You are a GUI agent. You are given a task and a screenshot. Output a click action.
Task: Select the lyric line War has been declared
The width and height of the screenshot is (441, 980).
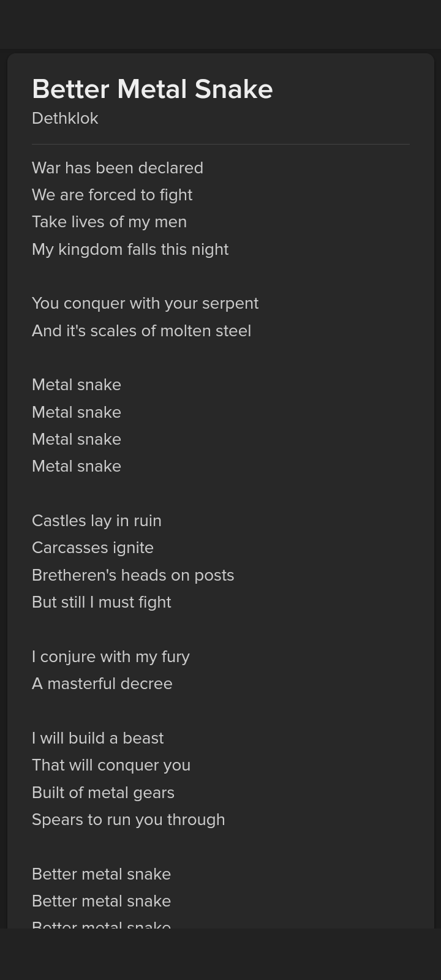tap(117, 168)
